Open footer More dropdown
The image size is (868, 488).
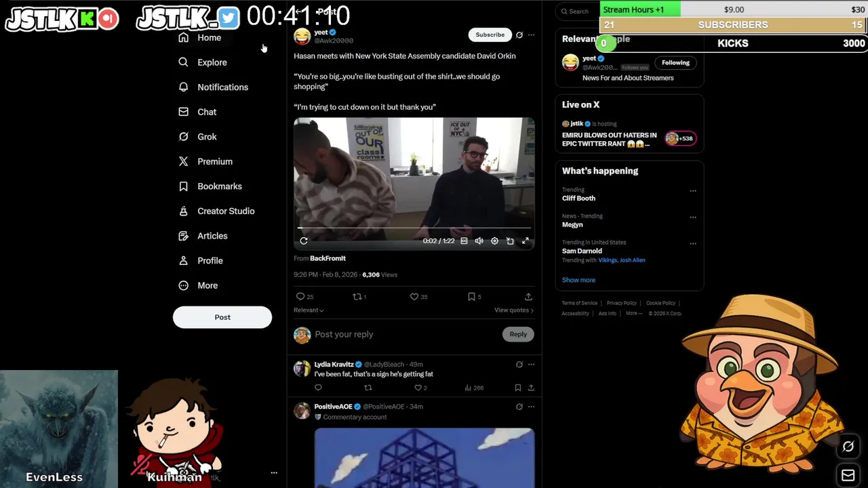[634, 313]
